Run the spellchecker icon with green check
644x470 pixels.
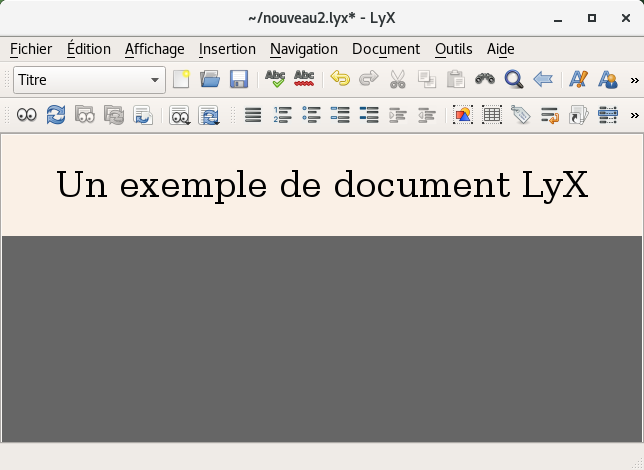click(x=275, y=79)
